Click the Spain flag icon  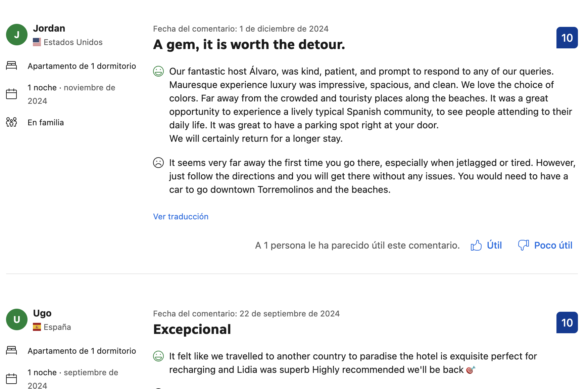click(37, 327)
